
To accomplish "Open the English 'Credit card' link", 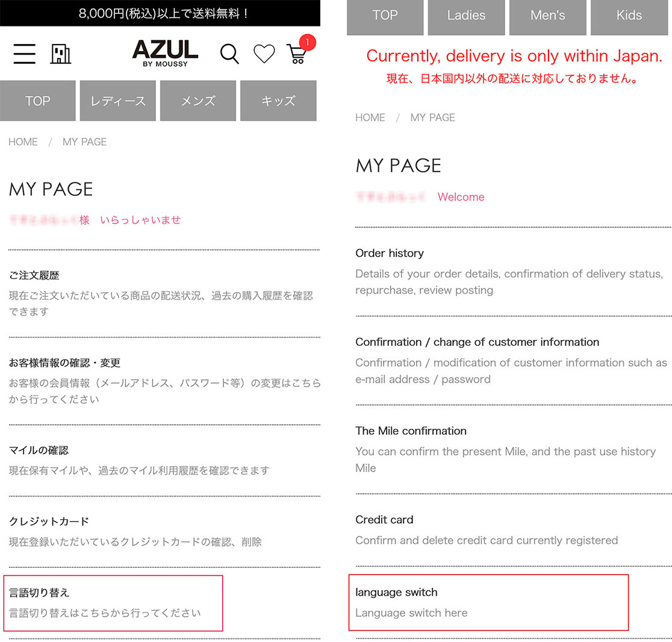I will [x=384, y=520].
